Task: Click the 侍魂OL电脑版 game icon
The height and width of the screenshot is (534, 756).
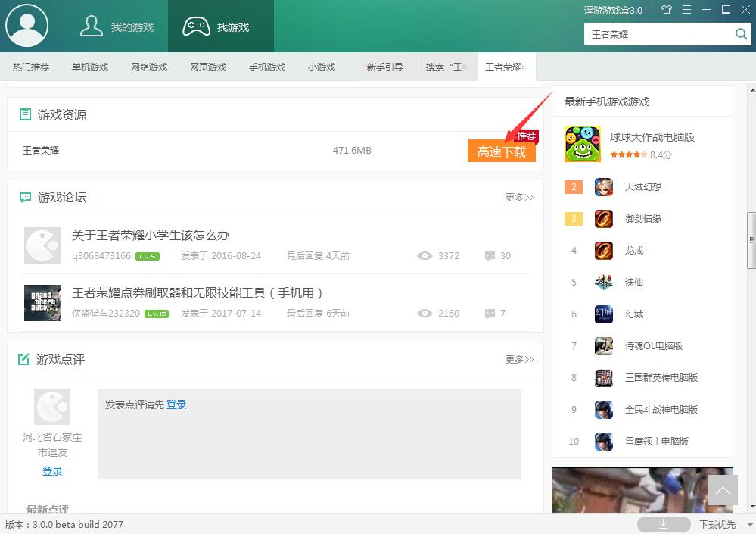Action: pos(604,346)
